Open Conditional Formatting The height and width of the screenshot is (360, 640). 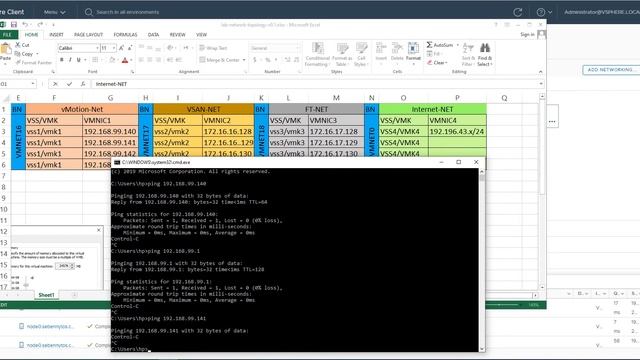[317, 54]
